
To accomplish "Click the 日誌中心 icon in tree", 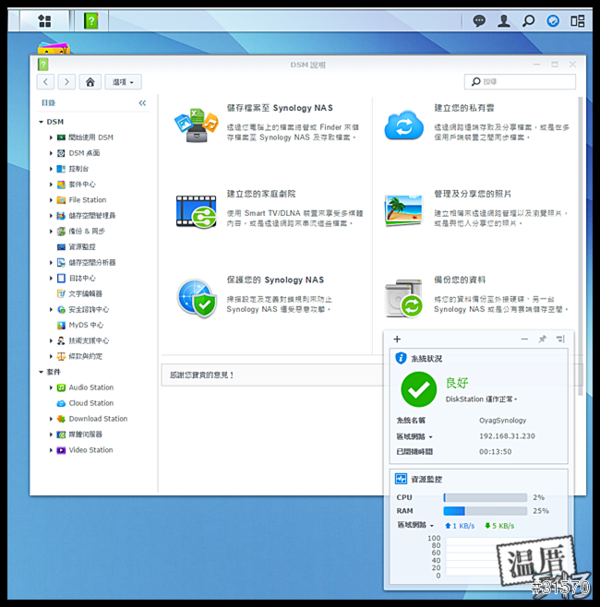I will 61,278.
